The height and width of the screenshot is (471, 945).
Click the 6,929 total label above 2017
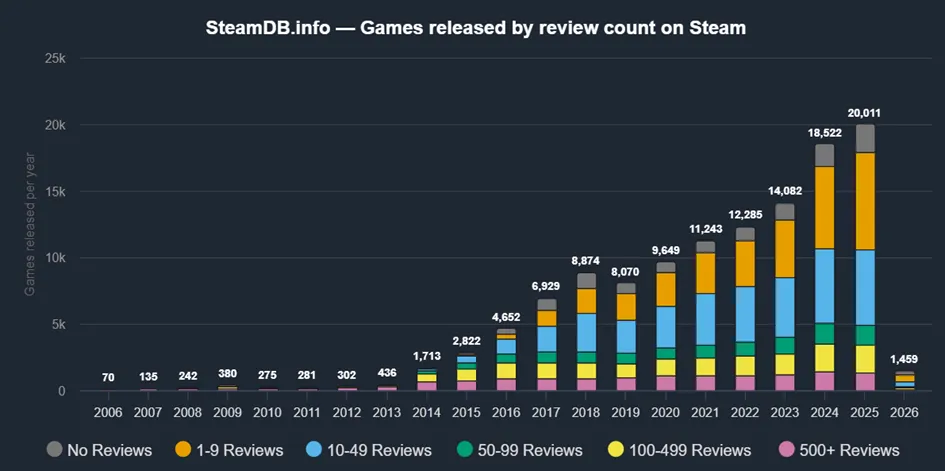click(547, 287)
